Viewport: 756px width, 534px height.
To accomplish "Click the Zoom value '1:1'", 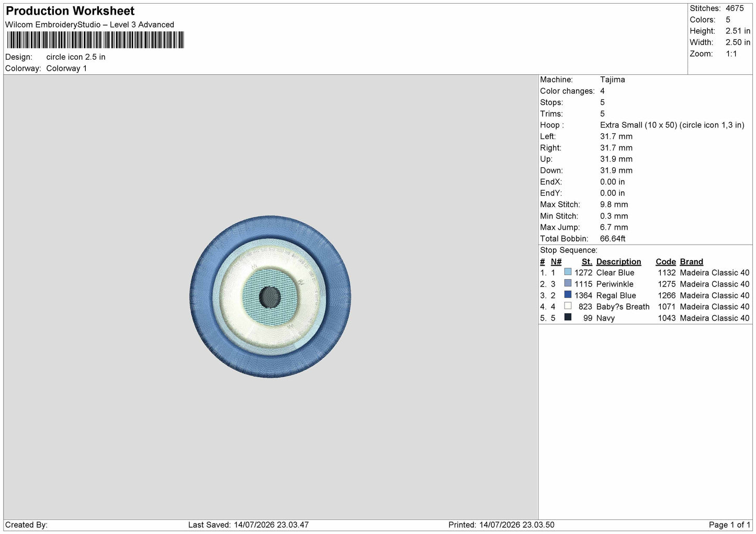I will 731,54.
